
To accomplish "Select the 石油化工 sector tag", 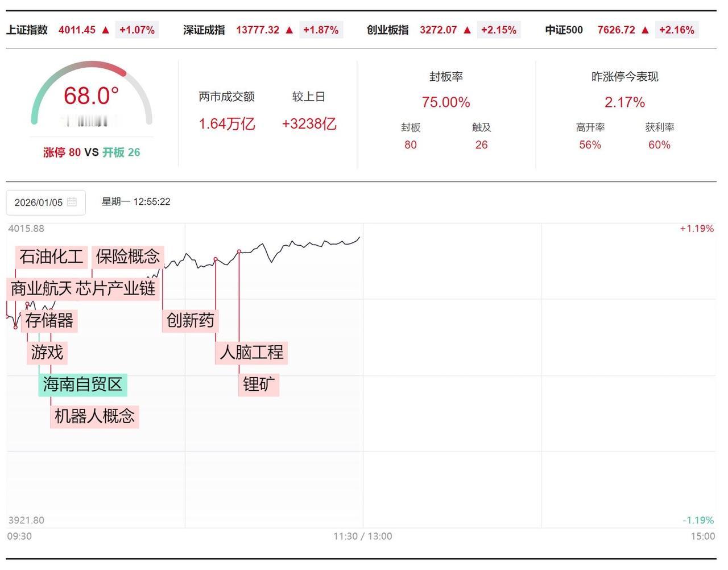I will [52, 257].
